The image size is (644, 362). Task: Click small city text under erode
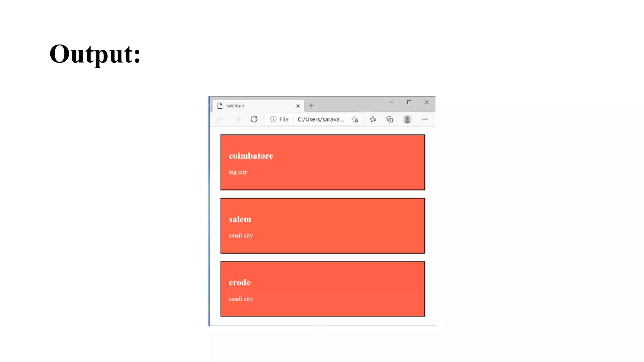tap(241, 299)
